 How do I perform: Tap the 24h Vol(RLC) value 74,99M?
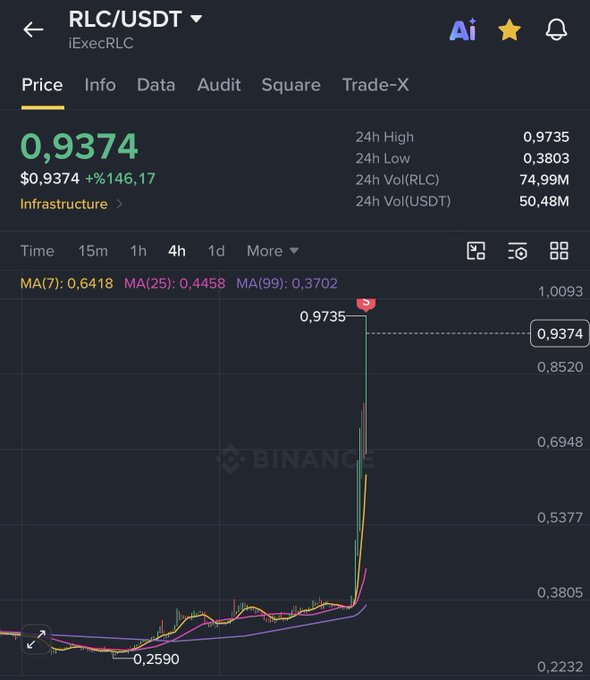[x=544, y=180]
